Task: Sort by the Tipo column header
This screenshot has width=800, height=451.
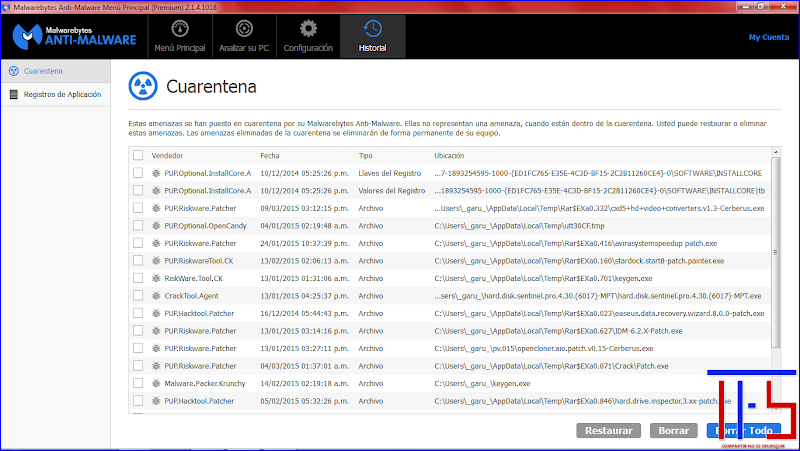Action: tap(365, 156)
